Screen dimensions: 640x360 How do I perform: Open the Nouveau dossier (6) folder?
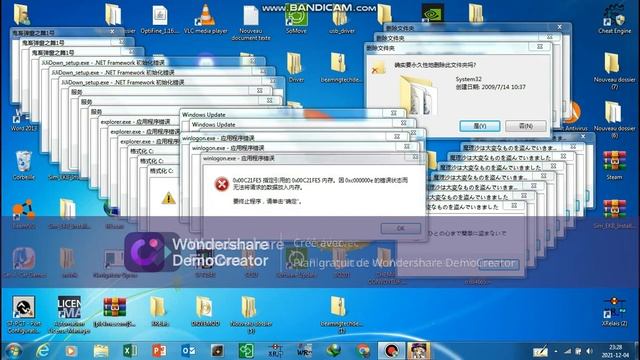(614, 119)
